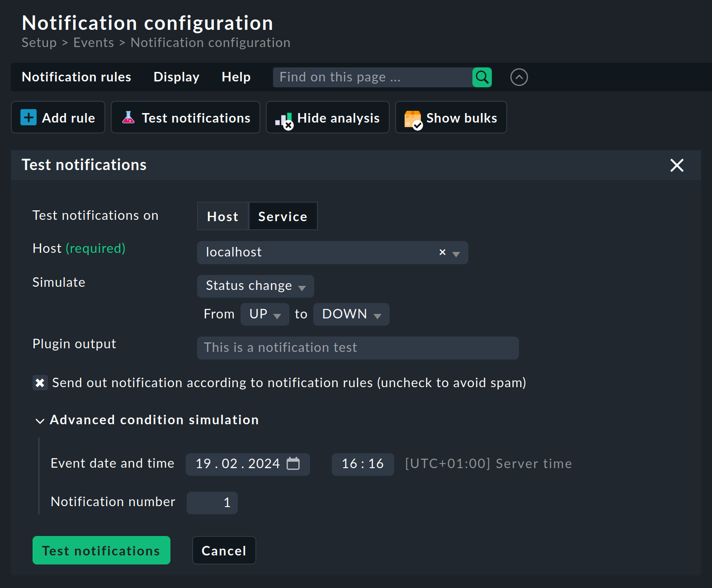Click the Test notifications toolbar button
712x588 pixels.
coord(185,118)
